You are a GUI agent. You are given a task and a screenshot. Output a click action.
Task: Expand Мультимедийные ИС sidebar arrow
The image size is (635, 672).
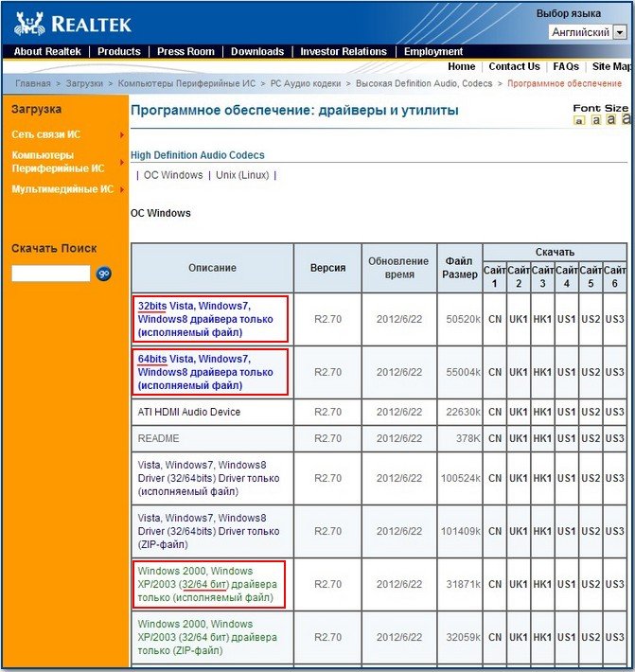pos(122,189)
